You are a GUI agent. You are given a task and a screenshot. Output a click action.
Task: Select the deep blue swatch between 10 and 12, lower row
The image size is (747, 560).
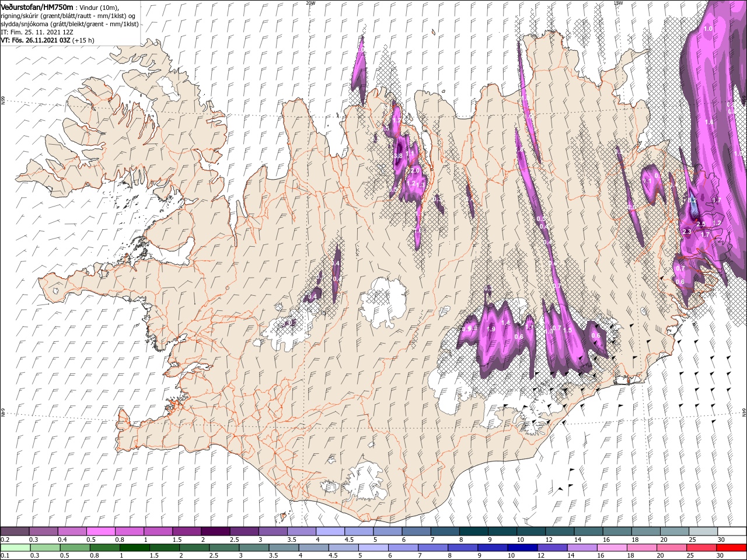pyautogui.click(x=523, y=548)
